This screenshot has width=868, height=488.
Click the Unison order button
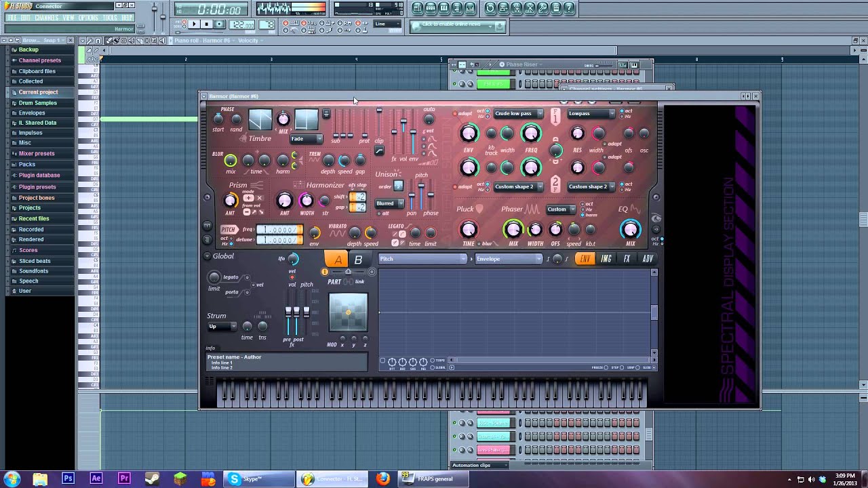[x=398, y=186]
